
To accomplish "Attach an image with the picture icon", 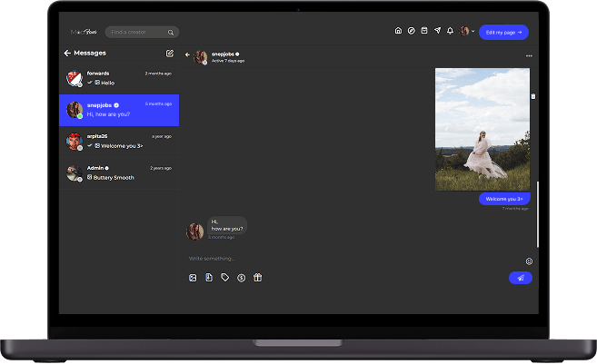I will [193, 278].
